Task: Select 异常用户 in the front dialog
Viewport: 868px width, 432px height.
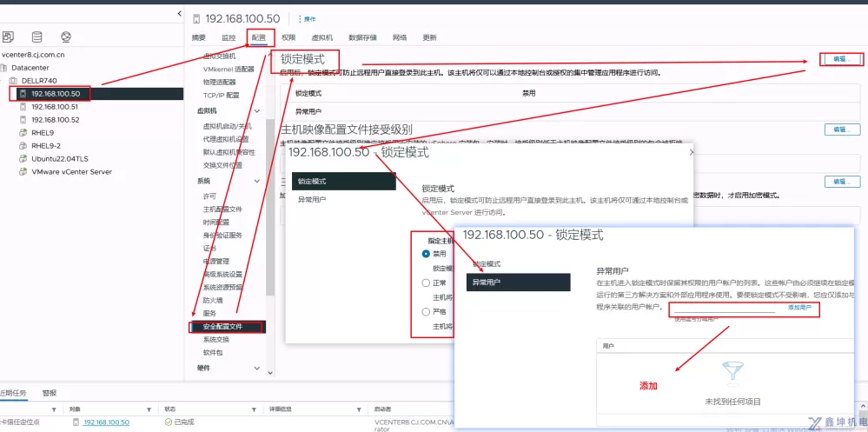Action: 518,282
